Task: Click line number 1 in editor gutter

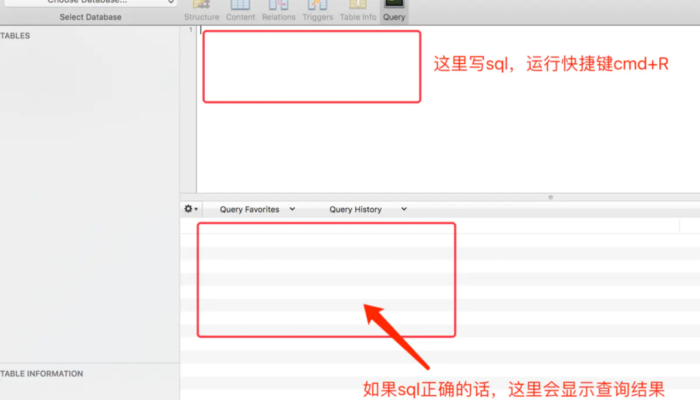Action: point(191,29)
